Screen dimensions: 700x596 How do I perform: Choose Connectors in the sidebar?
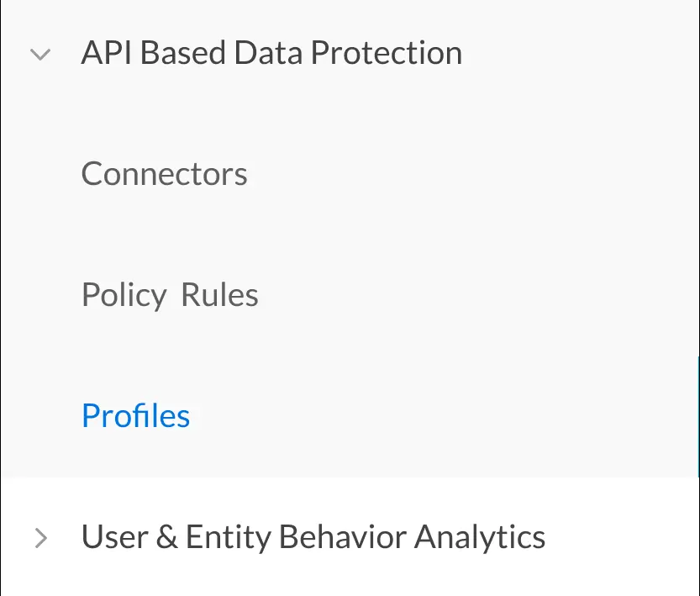pyautogui.click(x=164, y=174)
